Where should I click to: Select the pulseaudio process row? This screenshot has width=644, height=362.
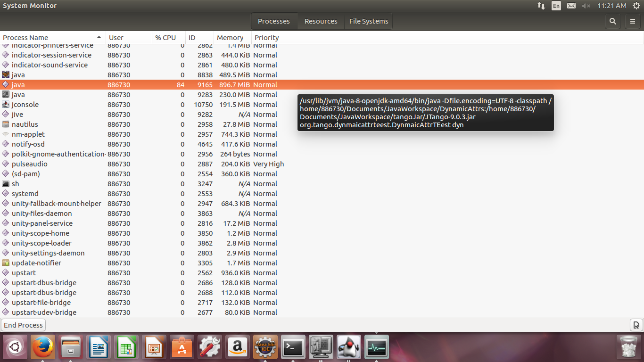(322, 164)
